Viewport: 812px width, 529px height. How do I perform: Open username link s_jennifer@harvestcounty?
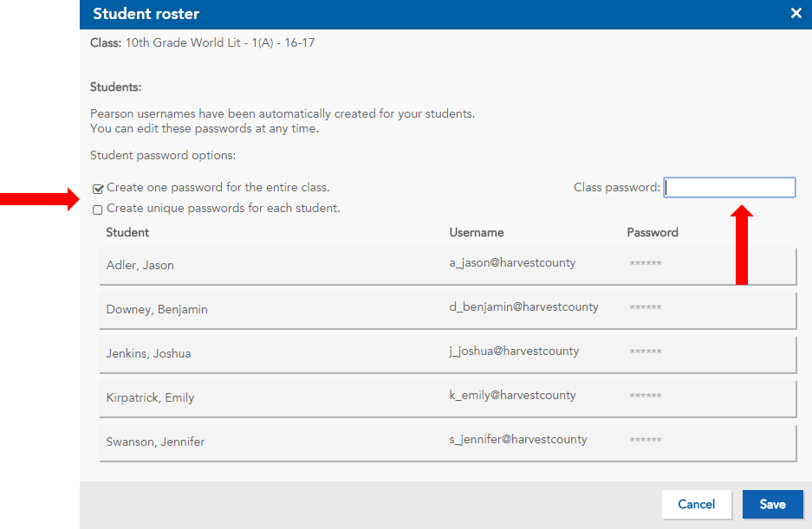[516, 439]
